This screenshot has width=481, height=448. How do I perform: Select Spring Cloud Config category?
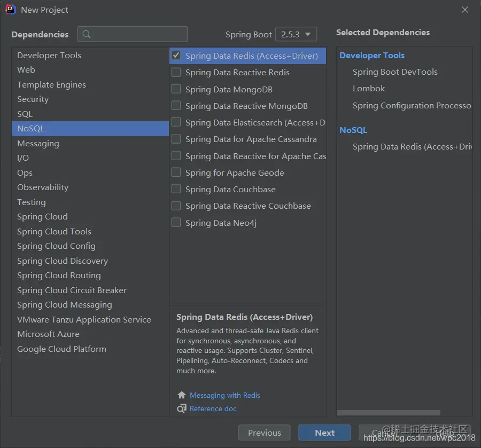(x=90, y=246)
